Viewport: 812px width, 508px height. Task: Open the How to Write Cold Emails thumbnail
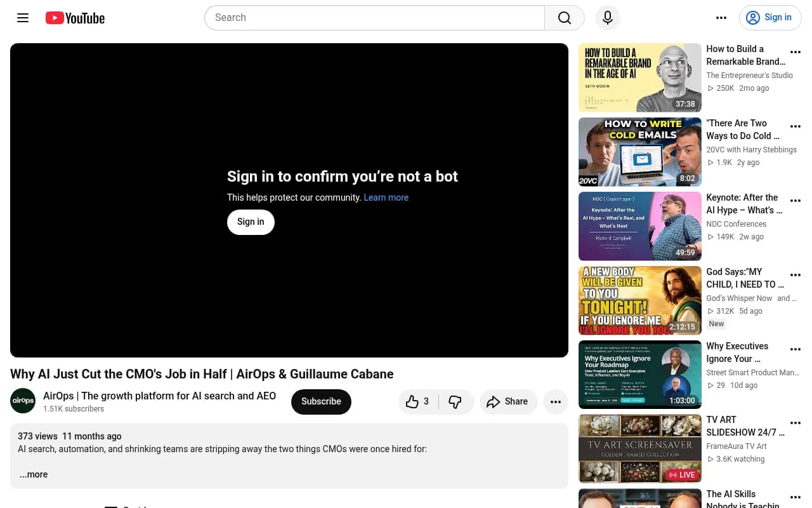pyautogui.click(x=639, y=152)
